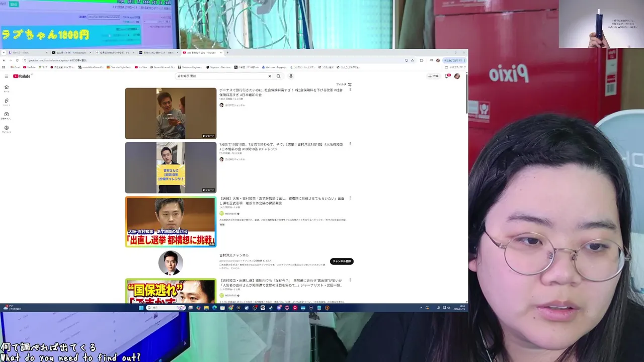
Task: Open the 国保逃れ video thumbnail
Action: point(171,291)
